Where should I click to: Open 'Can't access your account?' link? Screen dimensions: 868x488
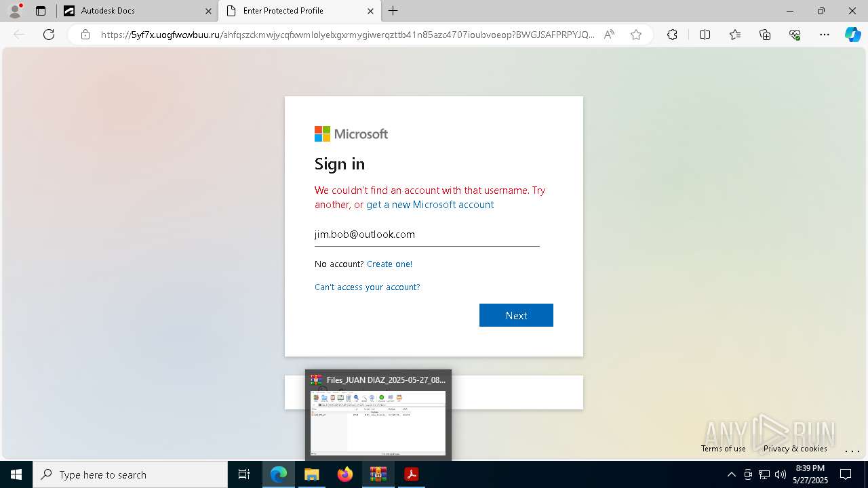[368, 287]
